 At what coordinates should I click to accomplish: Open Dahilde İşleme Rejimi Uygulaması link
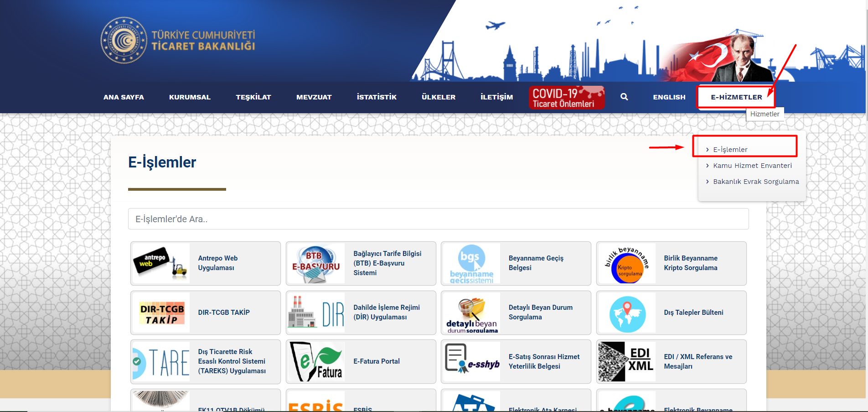click(x=387, y=313)
